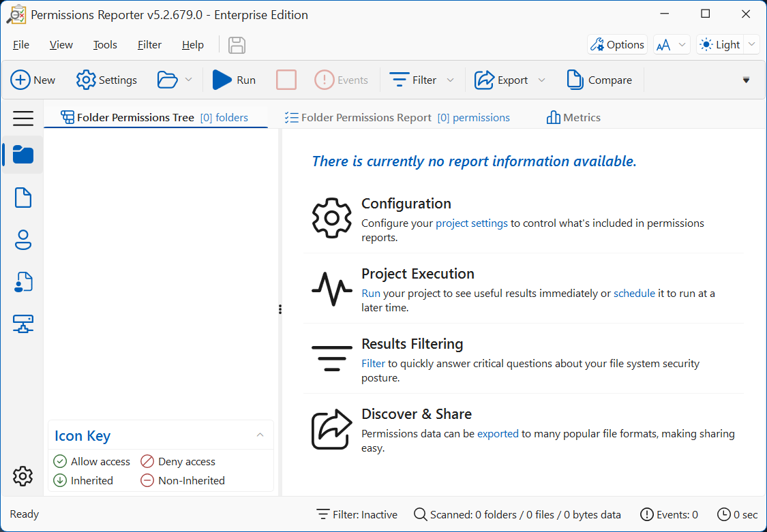
Task: Click the New project button
Action: coord(33,80)
